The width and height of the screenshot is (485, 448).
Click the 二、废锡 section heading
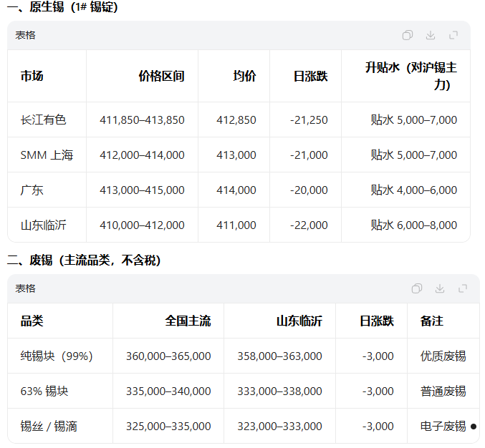(x=84, y=260)
